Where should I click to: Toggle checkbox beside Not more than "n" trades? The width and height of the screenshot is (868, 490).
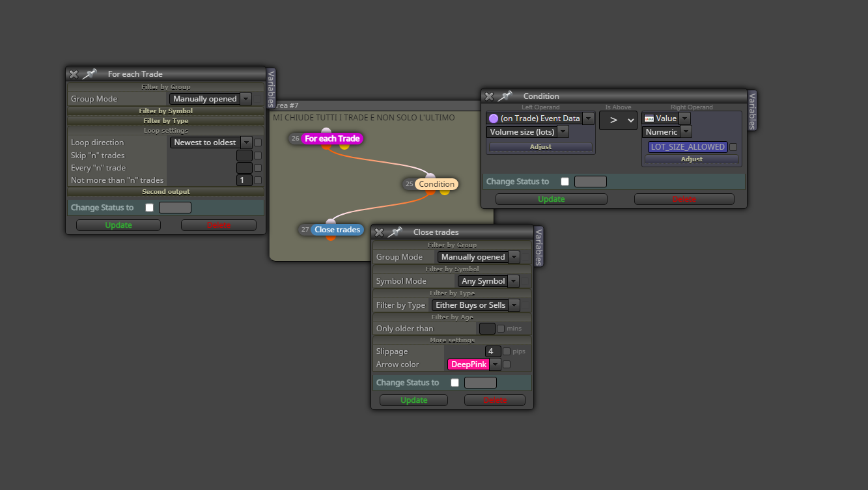pos(258,180)
